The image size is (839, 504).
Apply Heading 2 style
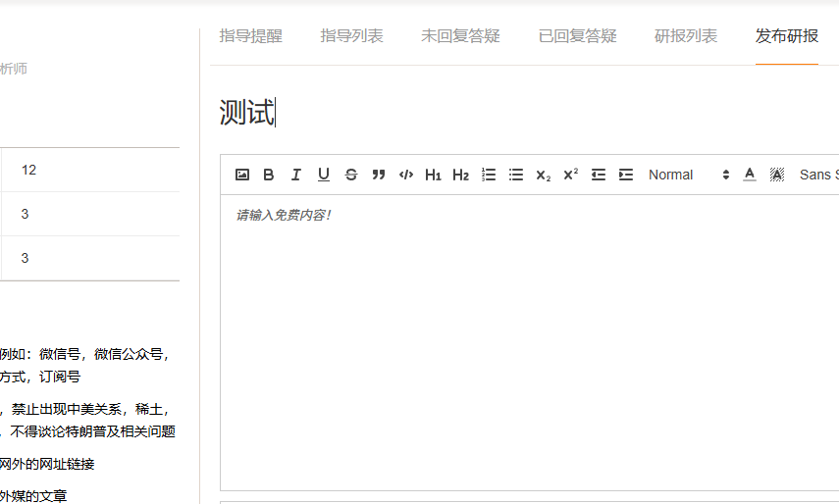[x=460, y=175]
